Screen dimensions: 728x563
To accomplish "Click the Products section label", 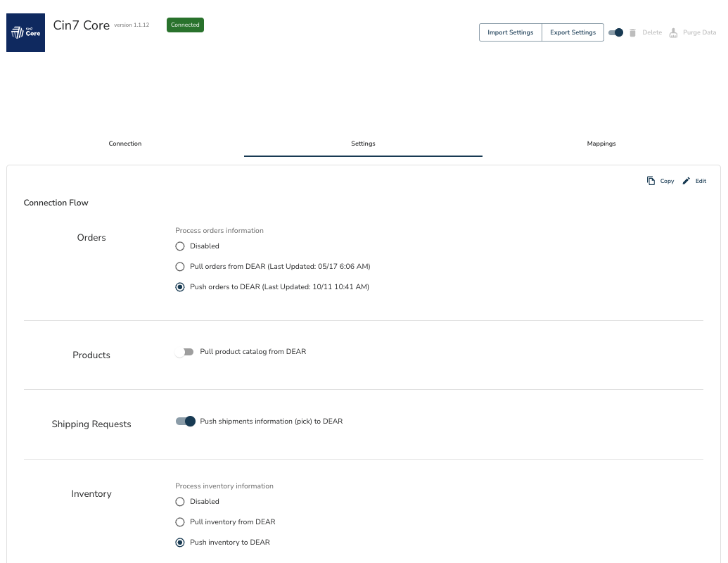I will pos(91,355).
